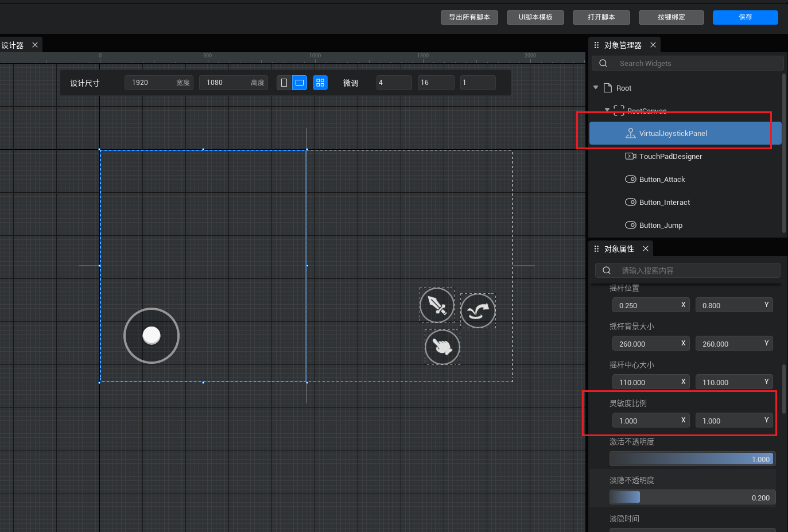Click the virtual joystick knob on canvas
Image resolution: width=788 pixels, height=532 pixels.
point(152,335)
